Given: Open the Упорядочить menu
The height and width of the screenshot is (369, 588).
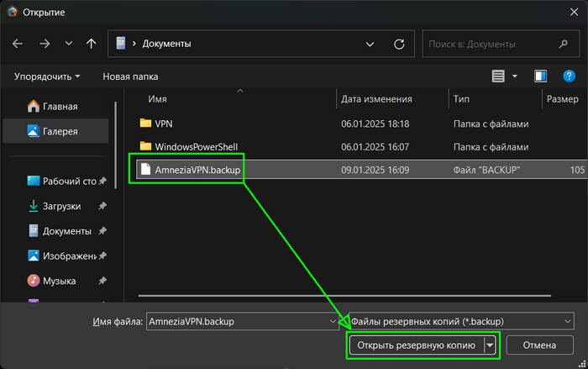Looking at the screenshot, I should coord(47,76).
